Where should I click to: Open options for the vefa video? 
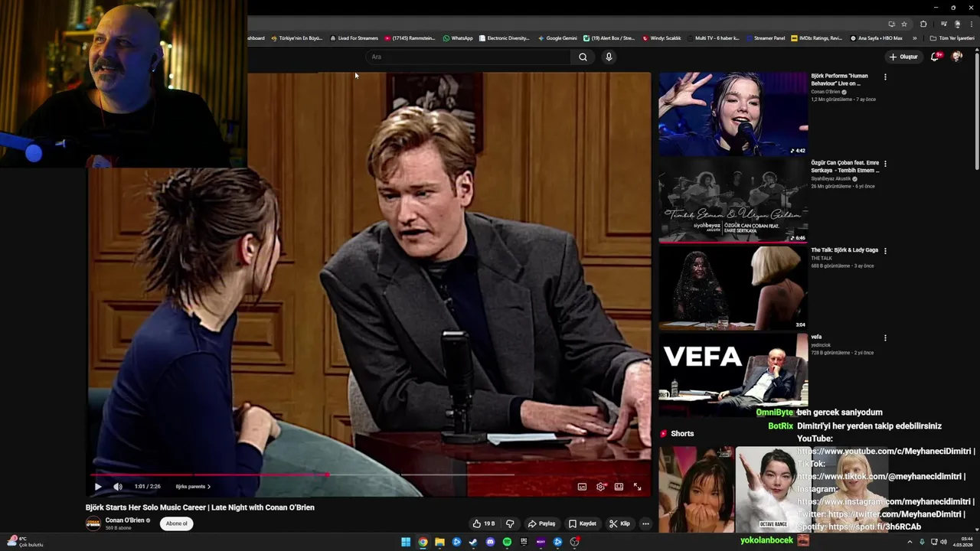[x=885, y=337]
